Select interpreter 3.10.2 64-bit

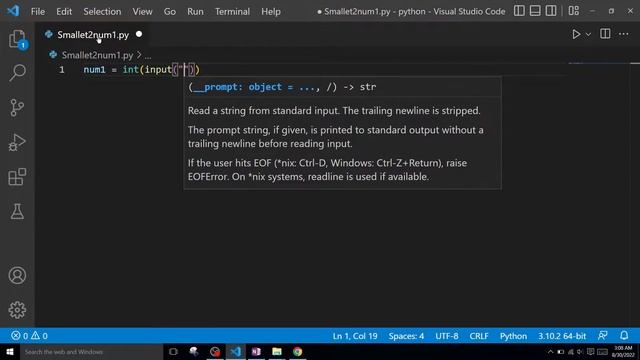[562, 336]
